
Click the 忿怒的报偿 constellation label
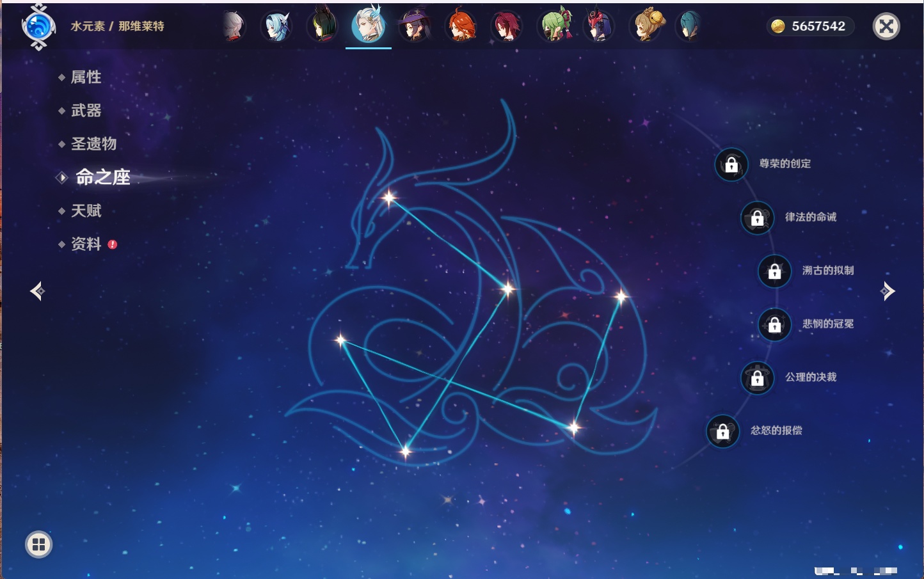[x=776, y=431]
